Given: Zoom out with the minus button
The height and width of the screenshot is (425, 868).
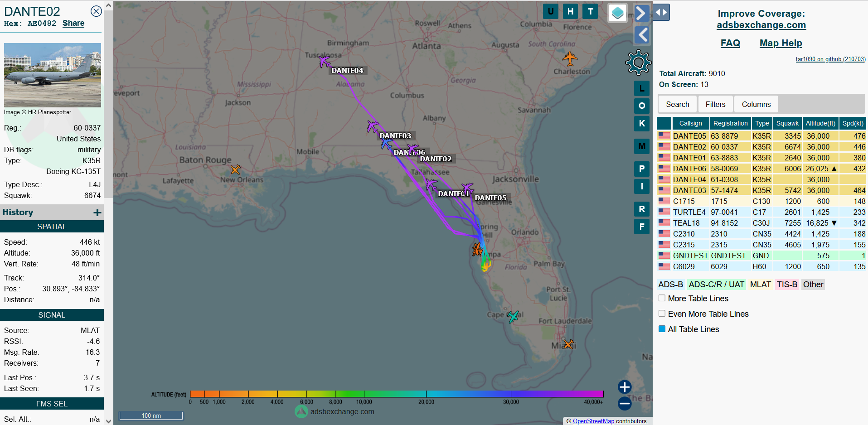Looking at the screenshot, I should coord(625,403).
